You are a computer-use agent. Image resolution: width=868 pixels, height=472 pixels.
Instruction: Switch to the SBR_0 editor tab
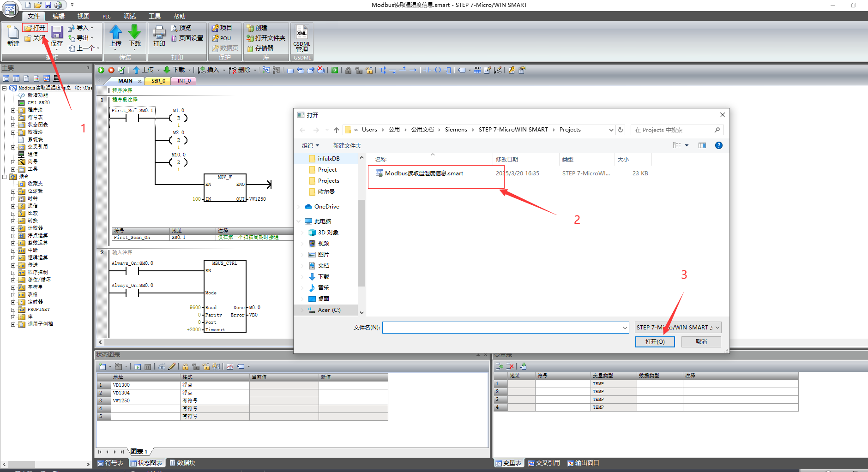(x=158, y=81)
